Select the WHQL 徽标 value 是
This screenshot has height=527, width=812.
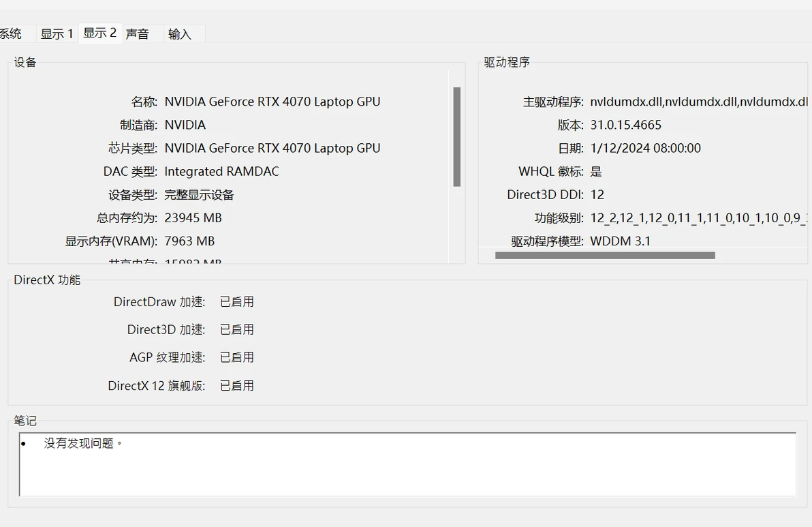pyautogui.click(x=596, y=172)
